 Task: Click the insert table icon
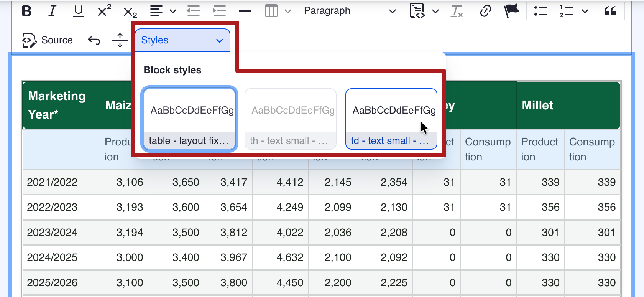coord(271,11)
